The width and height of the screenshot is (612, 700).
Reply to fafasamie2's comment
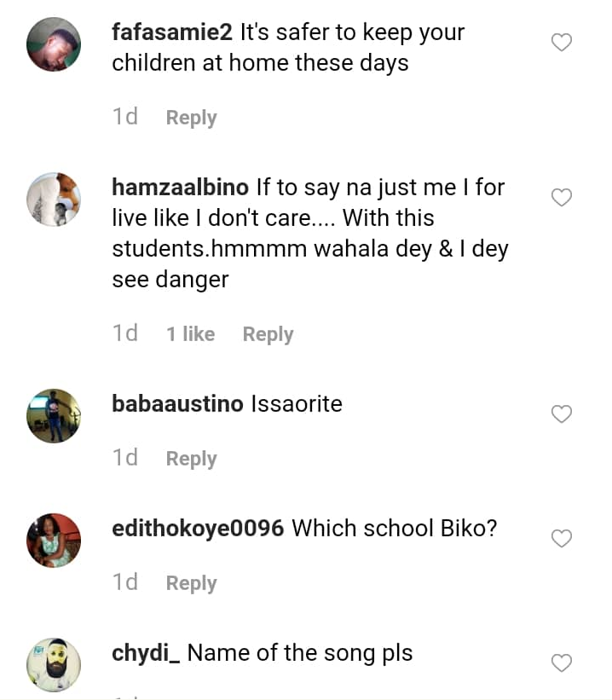tap(191, 118)
